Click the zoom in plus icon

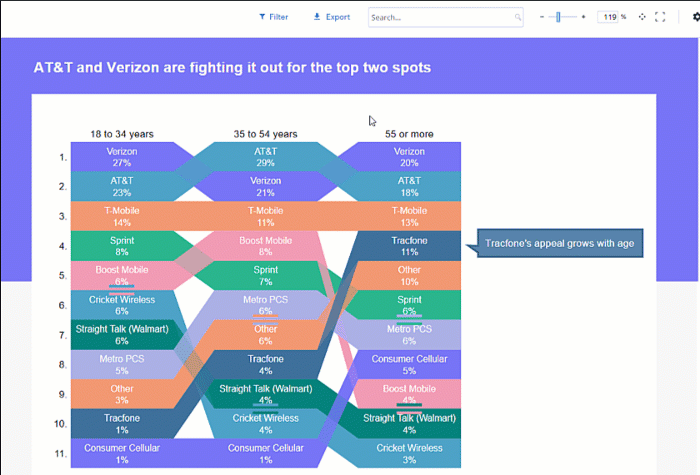click(x=583, y=17)
